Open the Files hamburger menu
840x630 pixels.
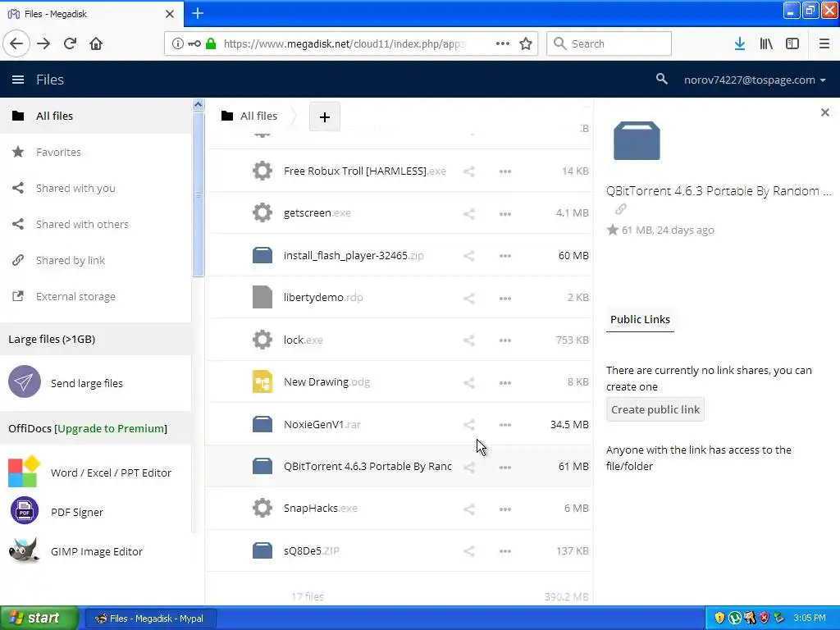point(18,80)
